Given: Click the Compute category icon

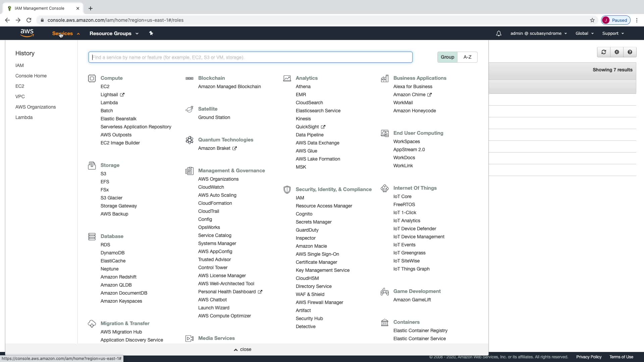Looking at the screenshot, I should (92, 78).
